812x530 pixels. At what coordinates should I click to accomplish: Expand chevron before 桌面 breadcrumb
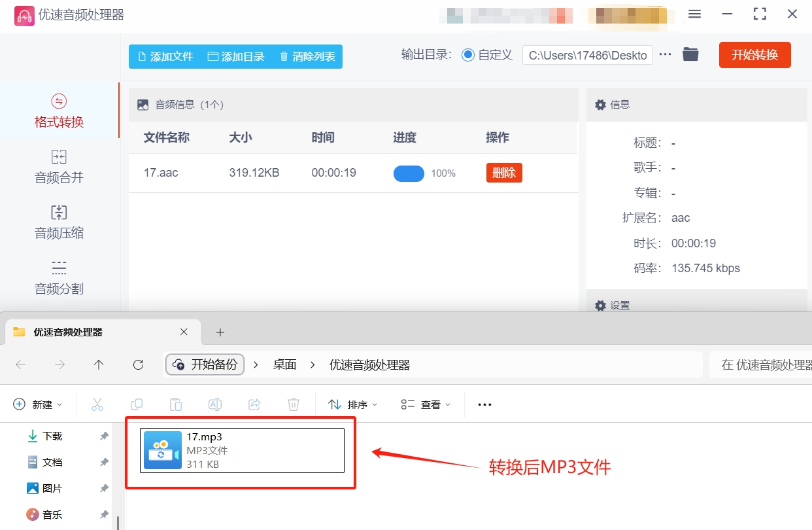[x=256, y=364]
